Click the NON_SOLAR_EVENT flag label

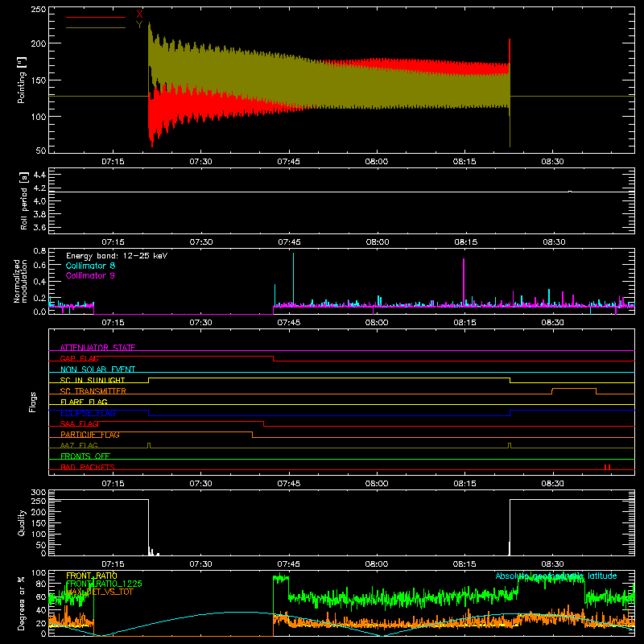coord(97,369)
